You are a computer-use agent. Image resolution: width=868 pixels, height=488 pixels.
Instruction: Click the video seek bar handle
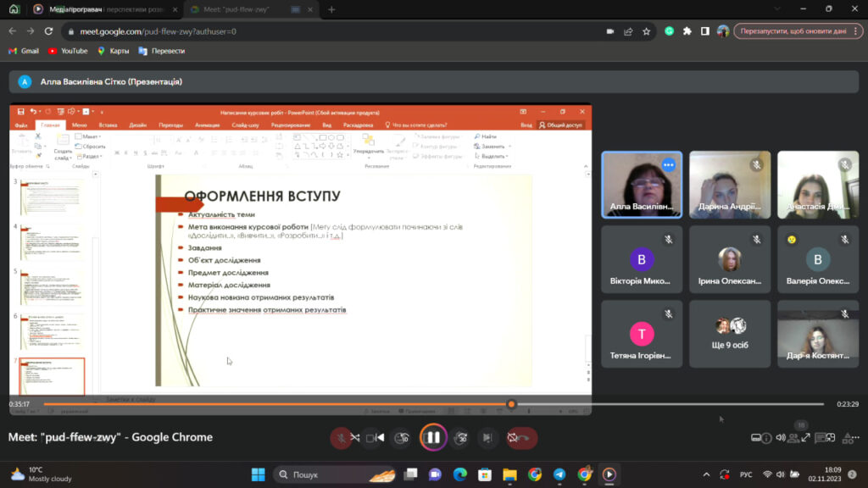pos(511,404)
